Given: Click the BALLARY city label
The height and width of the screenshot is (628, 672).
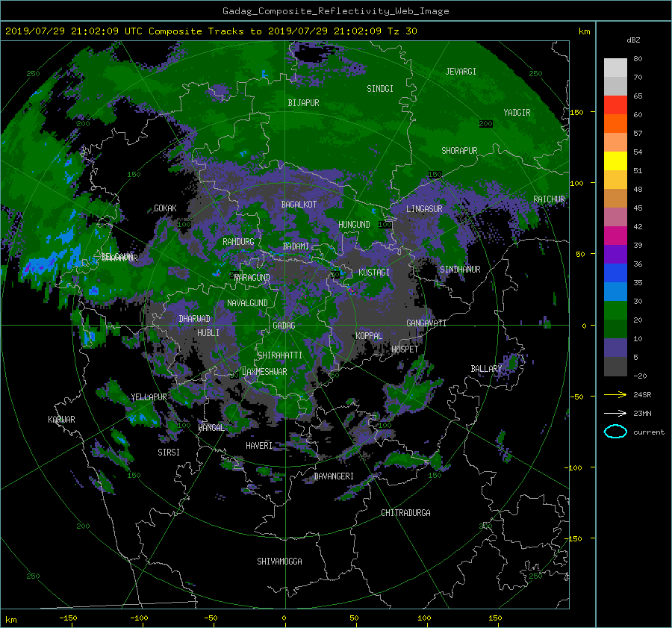Looking at the screenshot, I should pyautogui.click(x=486, y=369).
